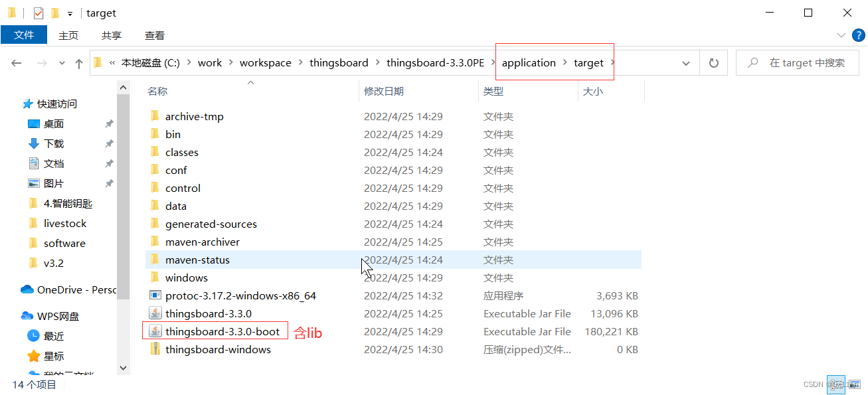Click the 最近 clock icon
This screenshot has width=868, height=395.
[x=33, y=336]
